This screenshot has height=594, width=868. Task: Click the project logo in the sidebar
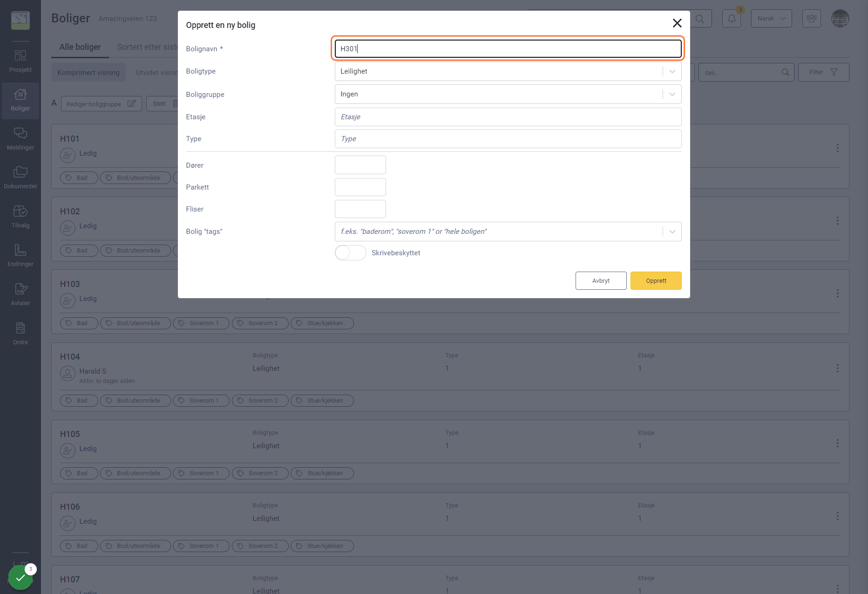[x=20, y=20]
